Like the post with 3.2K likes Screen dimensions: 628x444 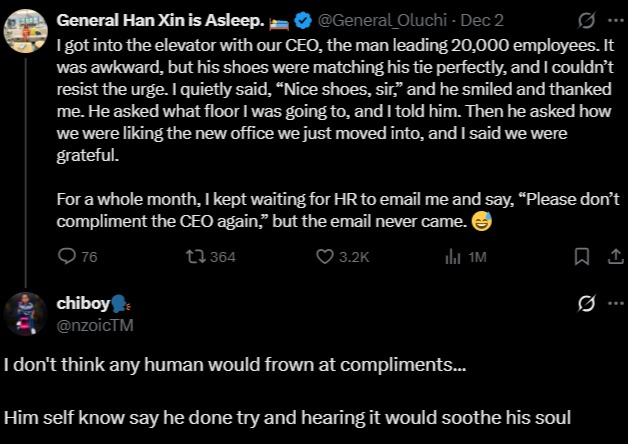click(x=324, y=257)
